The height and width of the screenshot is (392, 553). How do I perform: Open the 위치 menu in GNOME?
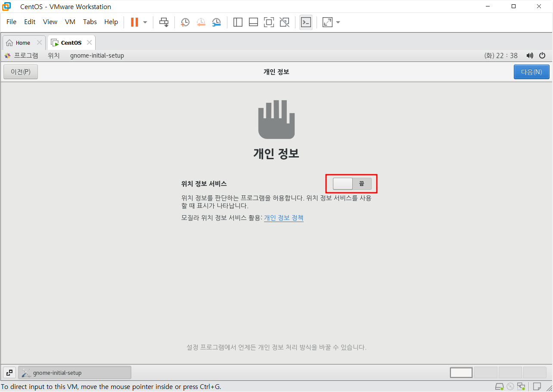(x=54, y=56)
